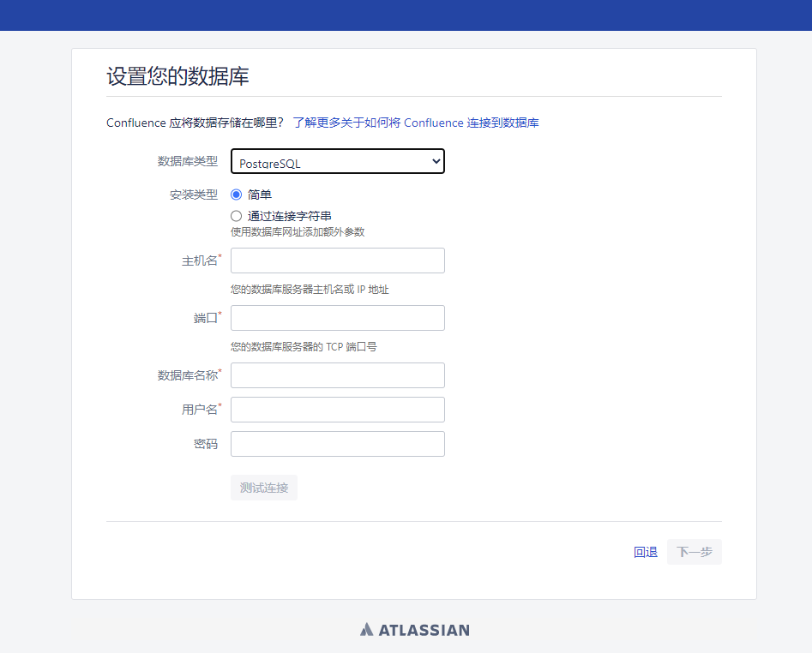Select the 简单 installation type radio
The image size is (812, 653).
pyautogui.click(x=237, y=195)
